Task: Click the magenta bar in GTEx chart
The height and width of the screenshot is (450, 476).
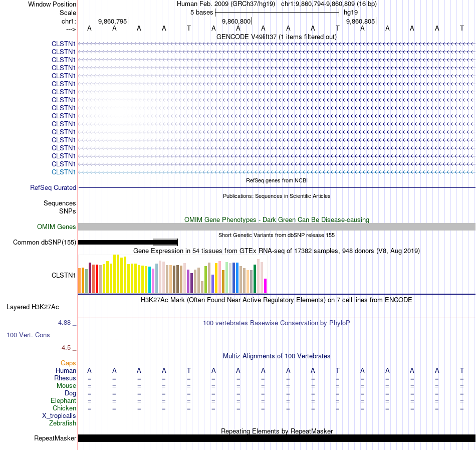Action: pos(265,286)
